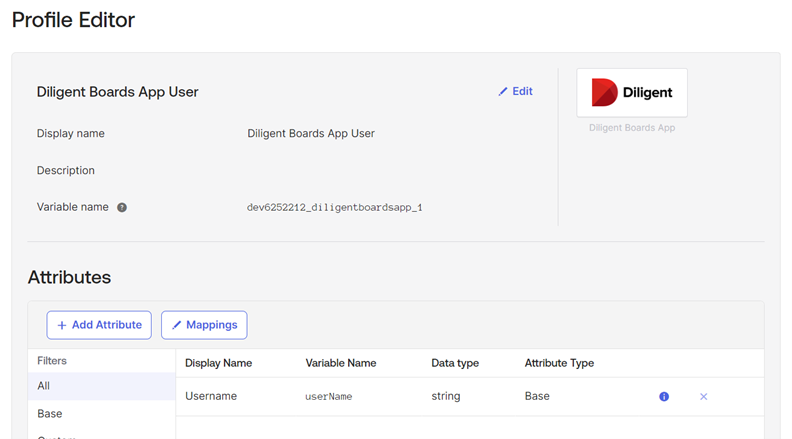
Task: Click the dev6252212_diligentboardsapp_1 variable name value
Action: [x=334, y=208]
